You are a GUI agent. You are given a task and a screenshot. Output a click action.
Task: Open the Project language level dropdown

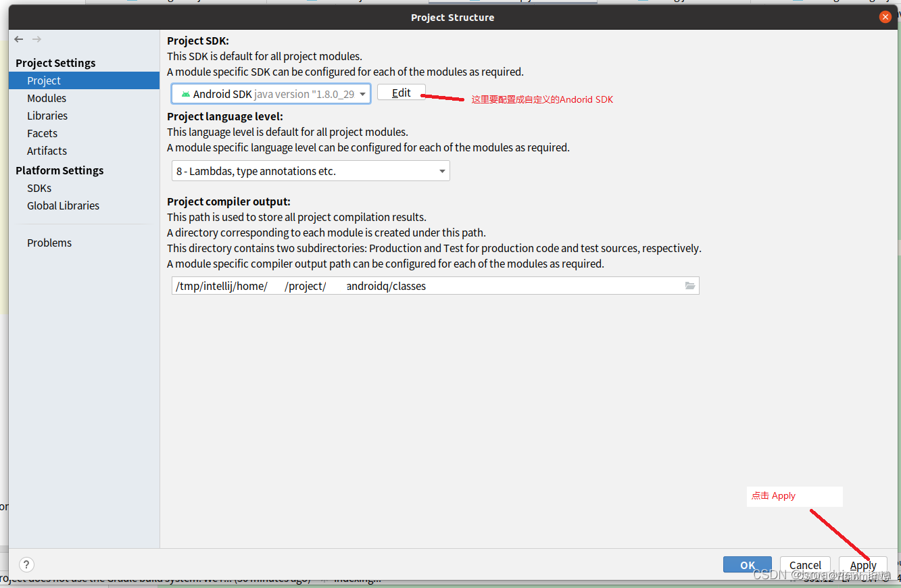[x=311, y=171]
